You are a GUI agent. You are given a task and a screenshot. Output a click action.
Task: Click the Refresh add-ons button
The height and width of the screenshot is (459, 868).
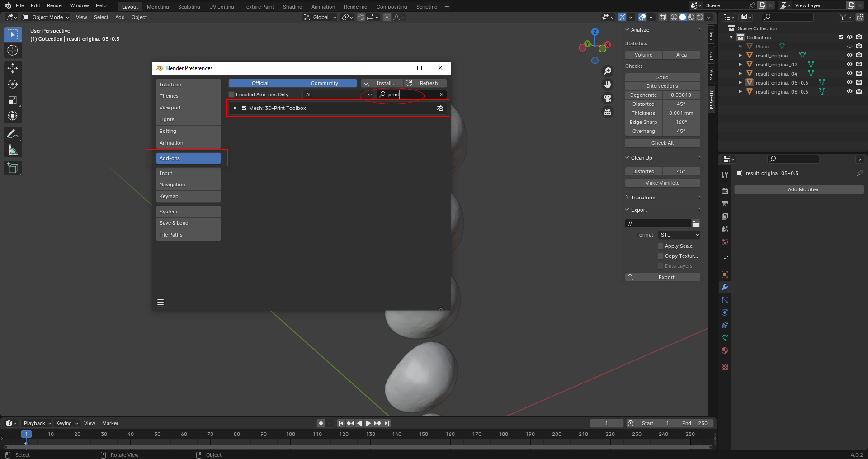[x=425, y=83]
